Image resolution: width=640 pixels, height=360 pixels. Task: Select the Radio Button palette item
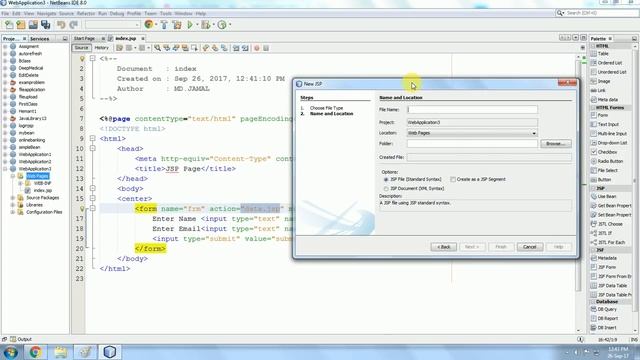(607, 161)
